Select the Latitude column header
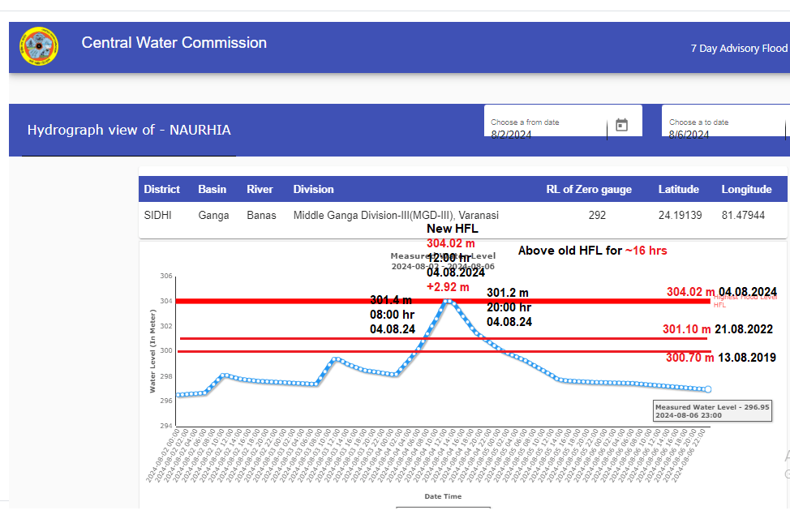Viewport: 790px width, 532px height. click(x=678, y=189)
